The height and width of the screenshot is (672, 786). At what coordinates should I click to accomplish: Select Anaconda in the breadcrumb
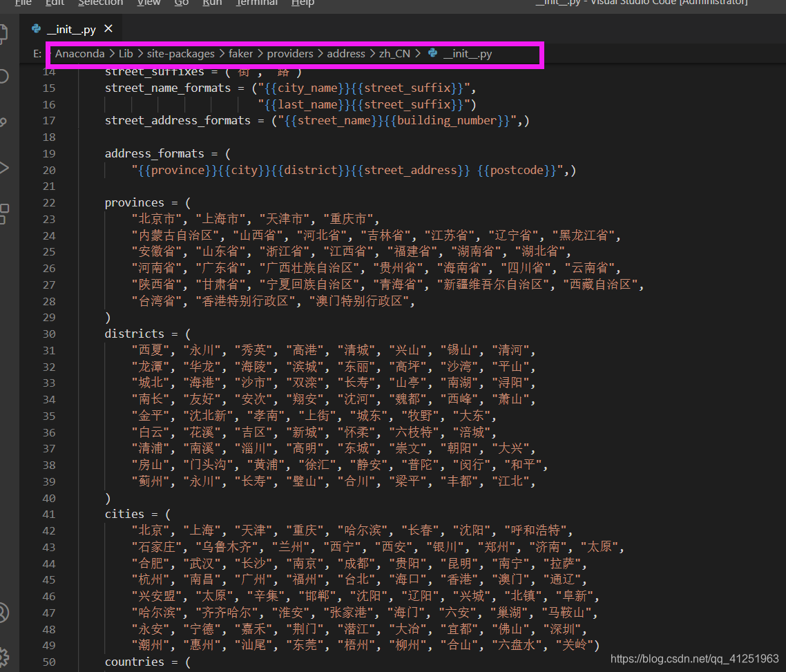pyautogui.click(x=79, y=54)
